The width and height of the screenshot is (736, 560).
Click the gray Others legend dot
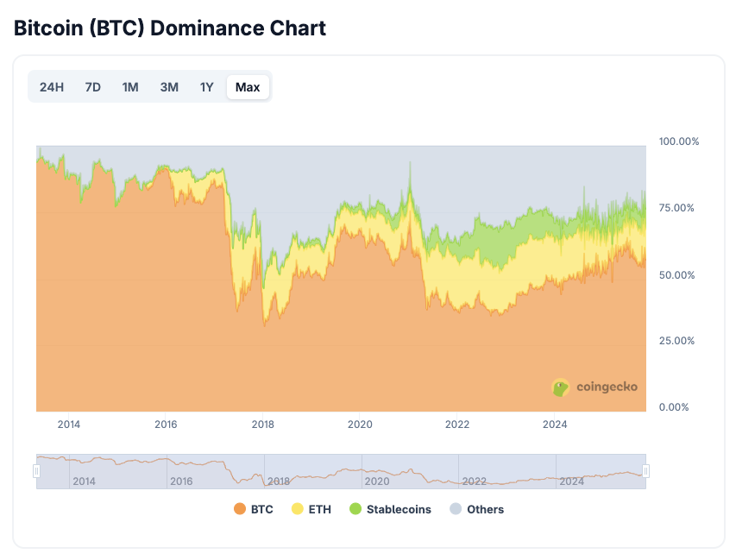click(x=456, y=510)
